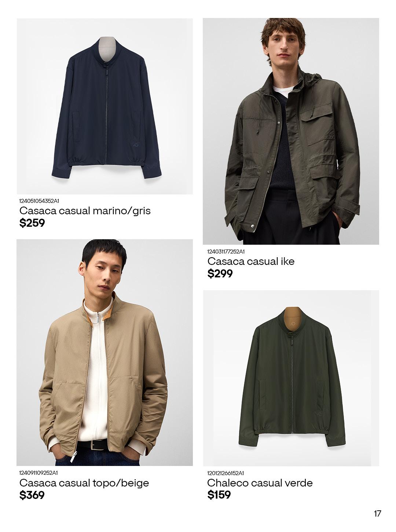This screenshot has width=396, height=532.
Task: Open the Casaca casual topo/beige title
Action: coord(84,482)
